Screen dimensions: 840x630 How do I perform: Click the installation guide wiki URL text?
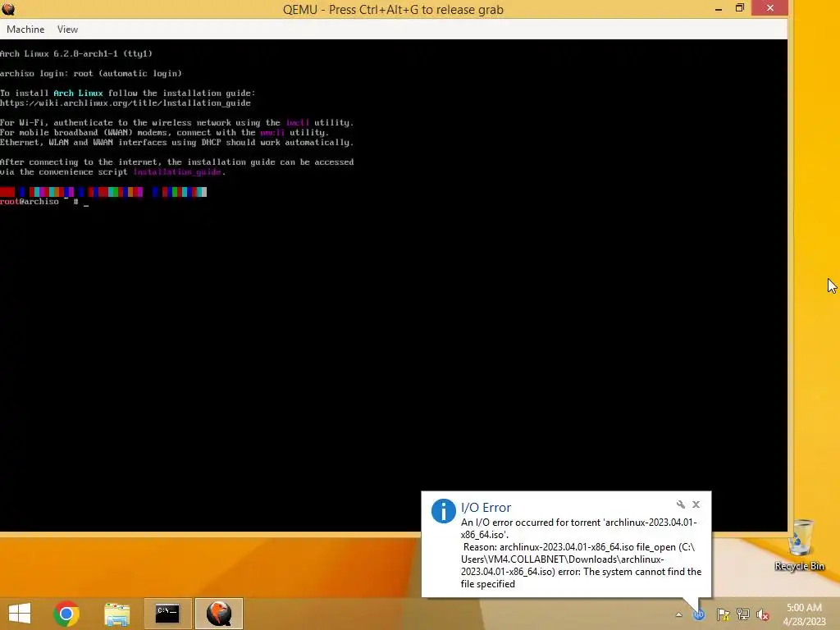pyautogui.click(x=126, y=103)
